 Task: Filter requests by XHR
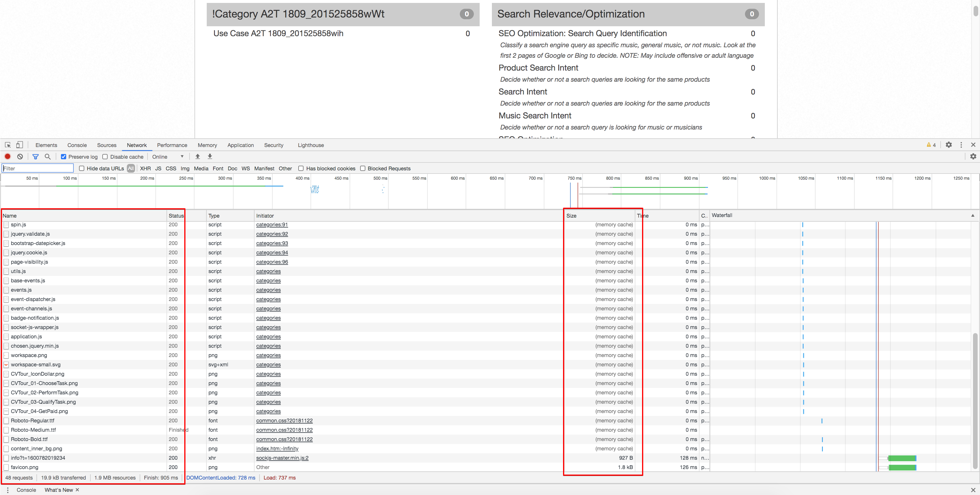coord(145,168)
